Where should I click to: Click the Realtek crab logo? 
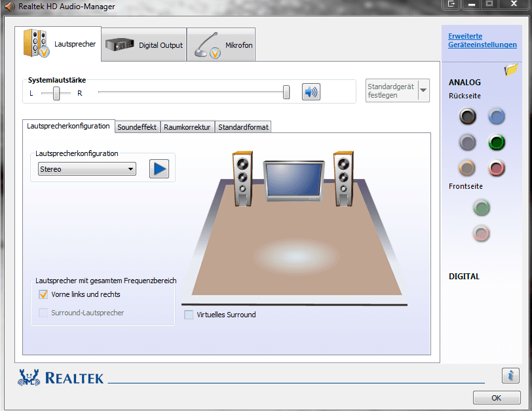click(29, 378)
